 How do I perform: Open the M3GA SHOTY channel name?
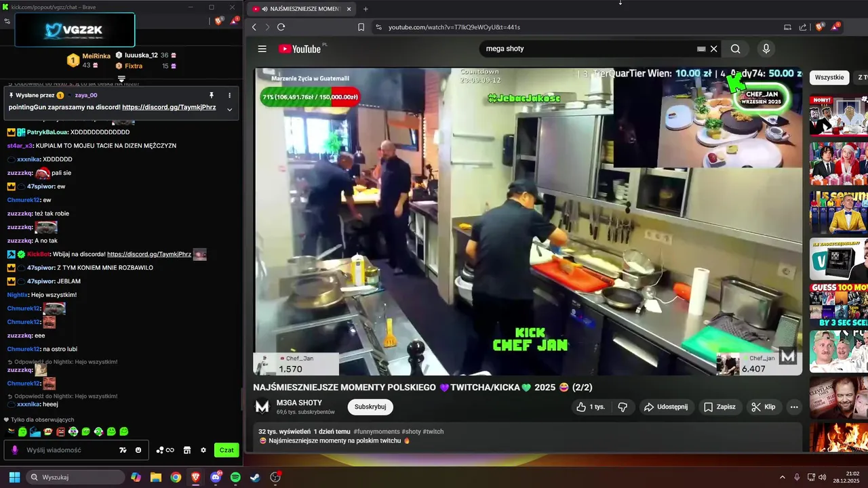(299, 403)
